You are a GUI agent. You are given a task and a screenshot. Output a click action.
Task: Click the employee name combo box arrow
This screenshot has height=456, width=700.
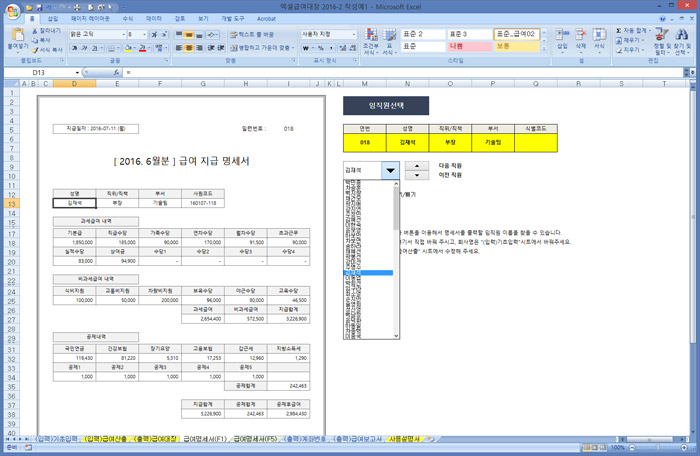click(x=390, y=170)
